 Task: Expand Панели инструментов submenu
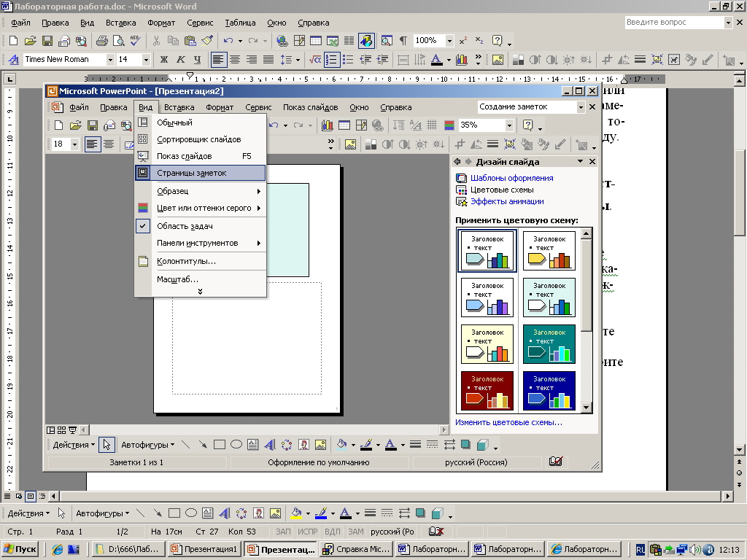pyautogui.click(x=200, y=243)
